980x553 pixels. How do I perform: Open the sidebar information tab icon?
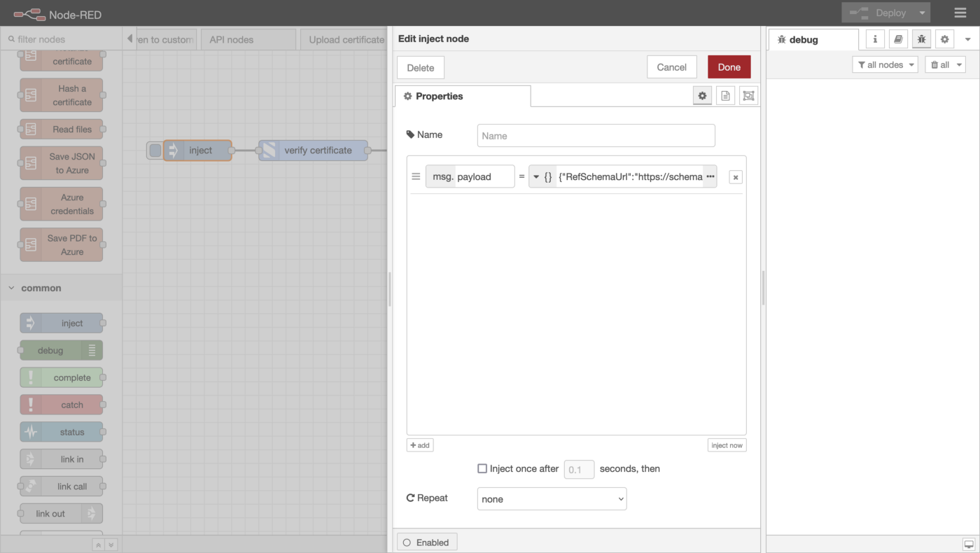click(875, 39)
